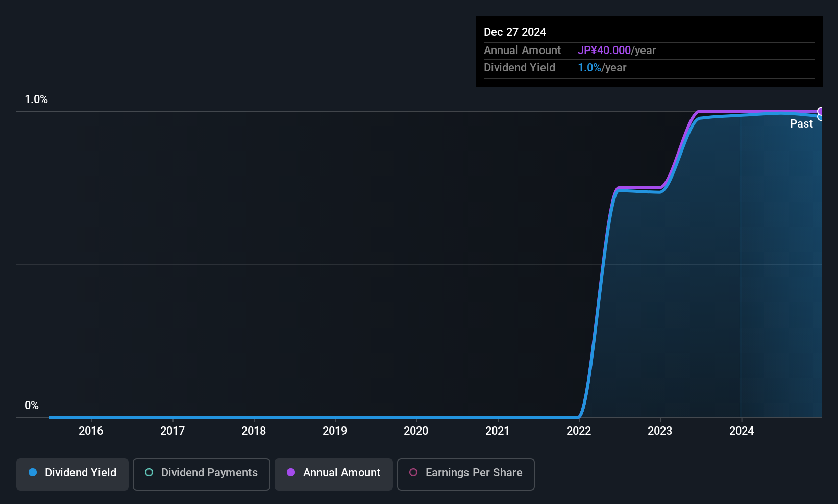
Task: Click the 1.0%/year dividend yield value
Action: (602, 68)
